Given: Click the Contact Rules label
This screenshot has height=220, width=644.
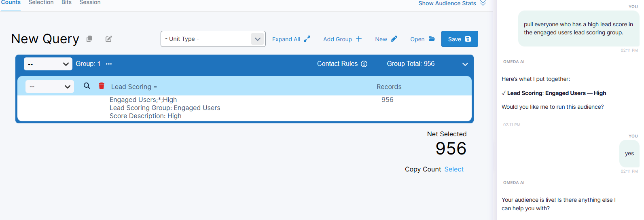Looking at the screenshot, I should click(337, 64).
